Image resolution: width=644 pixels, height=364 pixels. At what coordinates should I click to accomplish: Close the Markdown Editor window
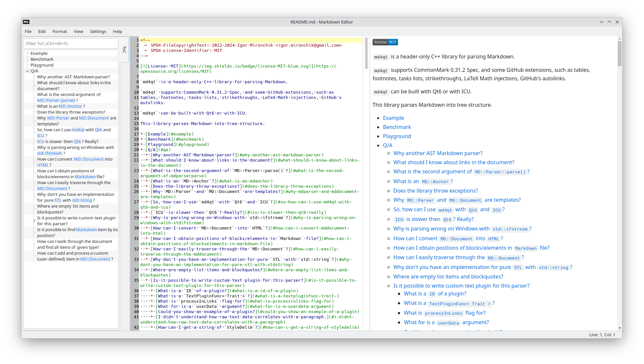(x=617, y=22)
